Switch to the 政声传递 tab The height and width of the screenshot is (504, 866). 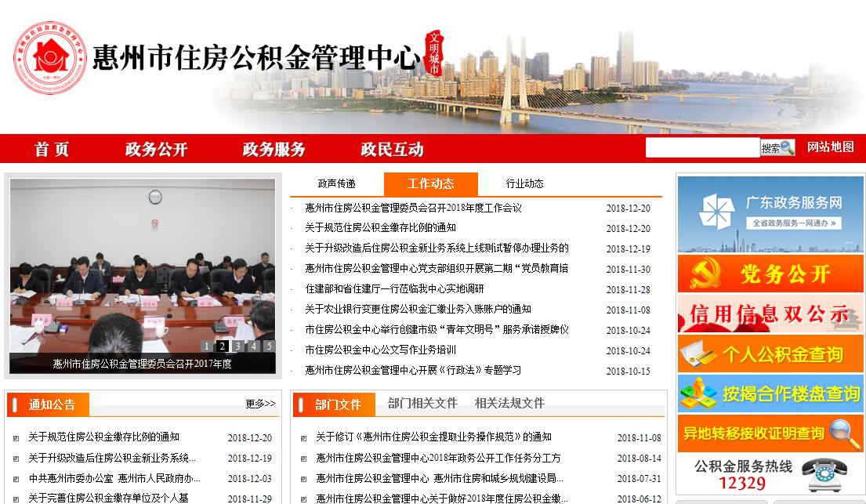point(336,184)
